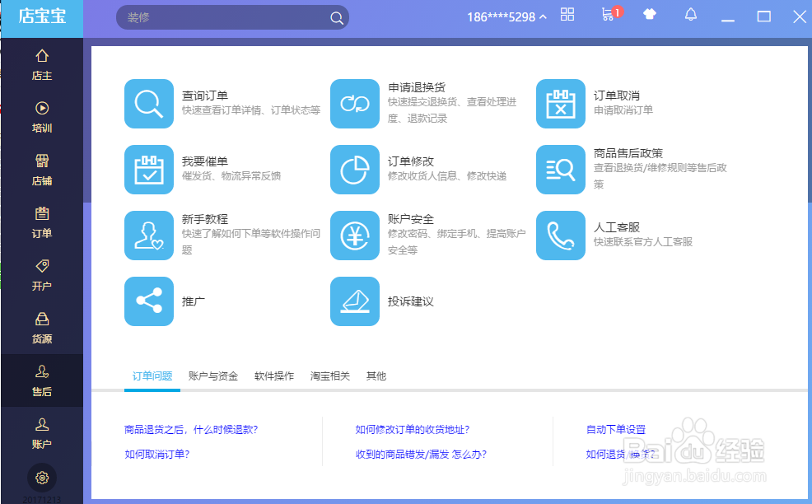812x504 pixels.
Task: Click the 商品售后政策 search-list icon
Action: coord(560,170)
